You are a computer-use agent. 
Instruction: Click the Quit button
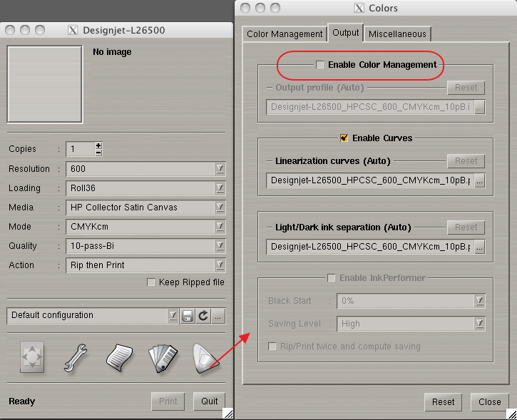pyautogui.click(x=209, y=401)
